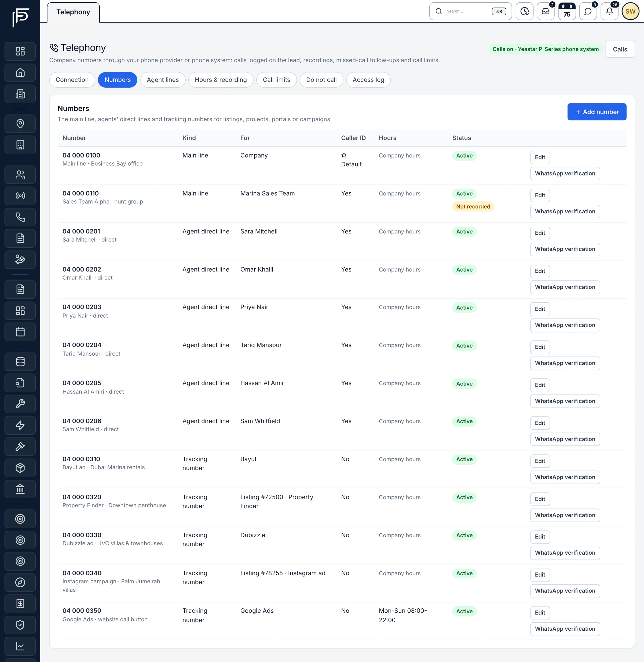The height and width of the screenshot is (662, 644).
Task: Click the broadcast signal sidebar icon
Action: tap(20, 196)
